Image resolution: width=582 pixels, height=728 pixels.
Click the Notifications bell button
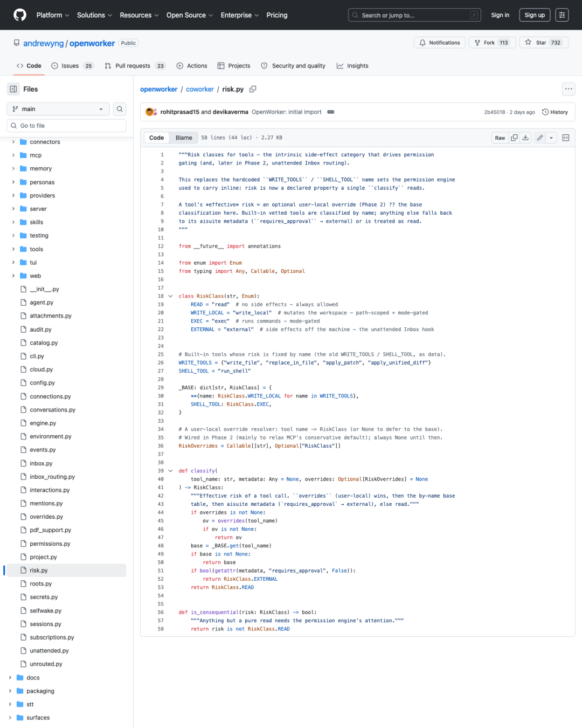click(440, 43)
